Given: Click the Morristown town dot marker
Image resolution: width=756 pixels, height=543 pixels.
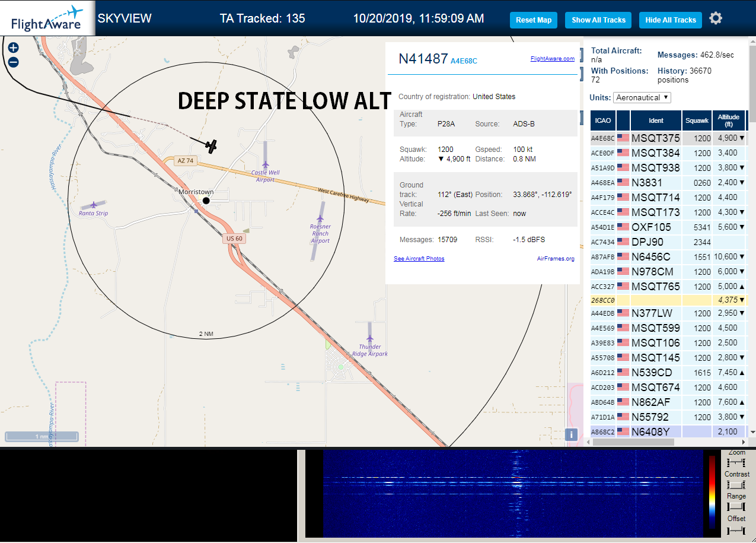Looking at the screenshot, I should coord(206,201).
